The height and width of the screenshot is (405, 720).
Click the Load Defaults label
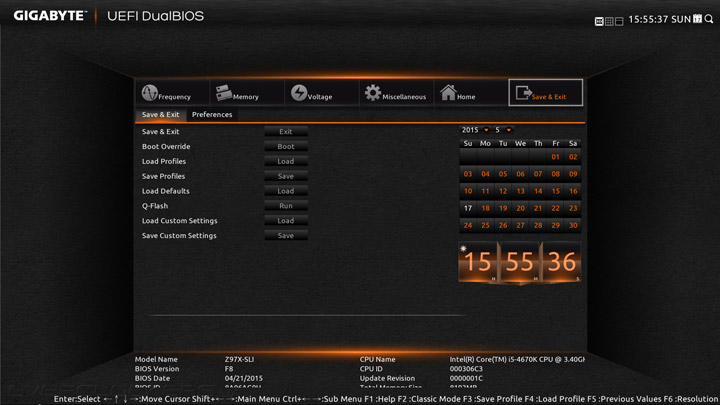click(165, 191)
